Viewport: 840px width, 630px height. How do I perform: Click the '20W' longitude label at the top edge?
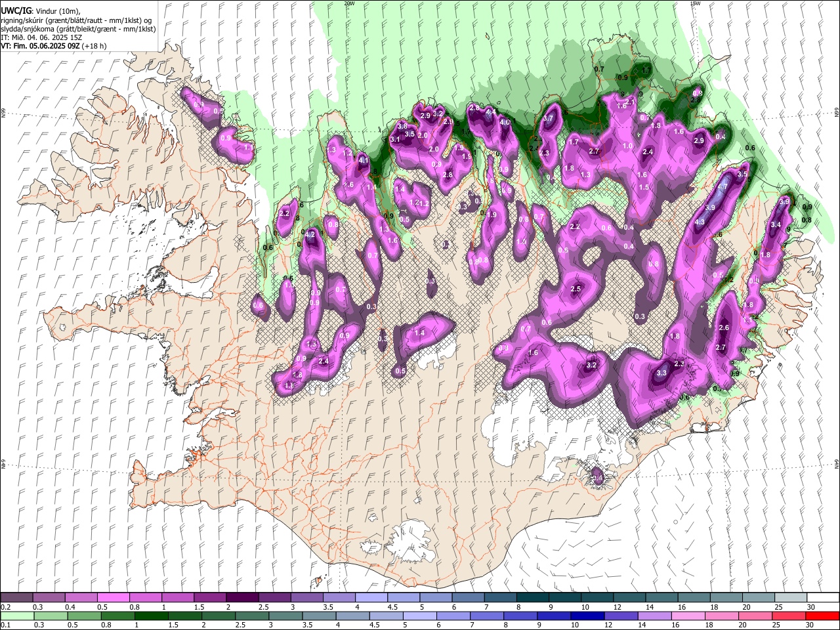[x=349, y=3]
